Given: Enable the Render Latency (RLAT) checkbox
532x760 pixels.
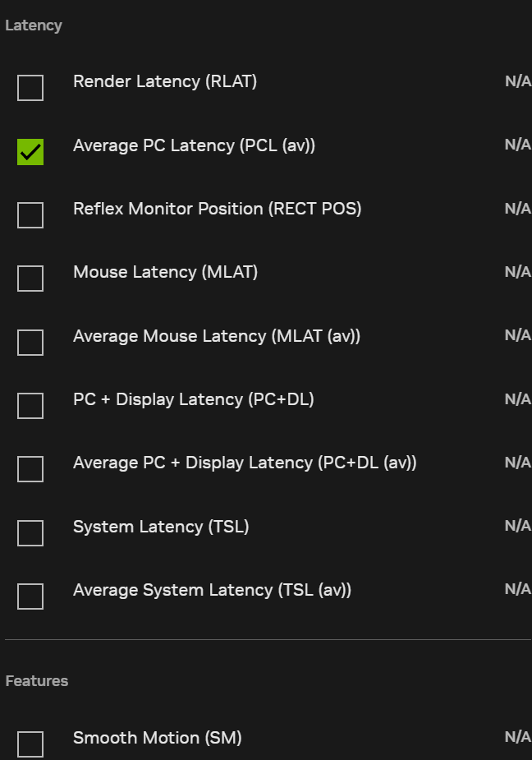Looking at the screenshot, I should click(30, 88).
